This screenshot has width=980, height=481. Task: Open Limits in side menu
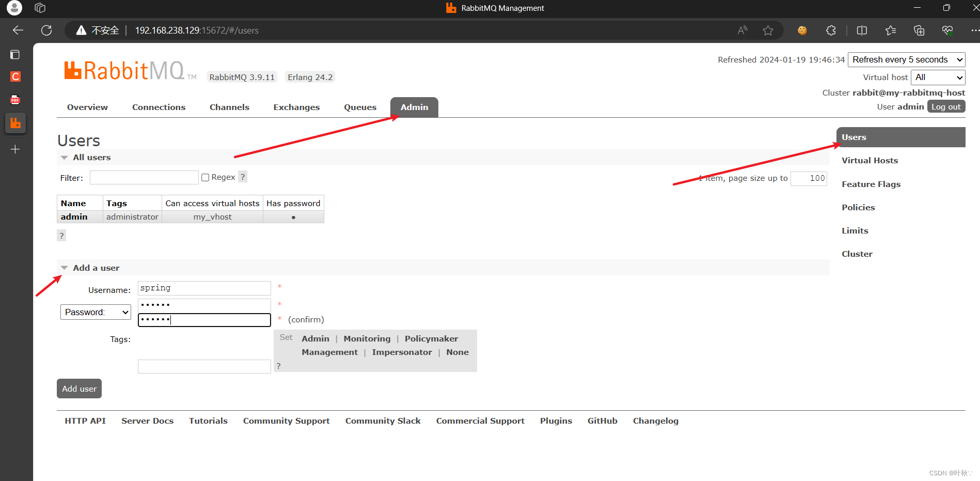[x=855, y=230]
